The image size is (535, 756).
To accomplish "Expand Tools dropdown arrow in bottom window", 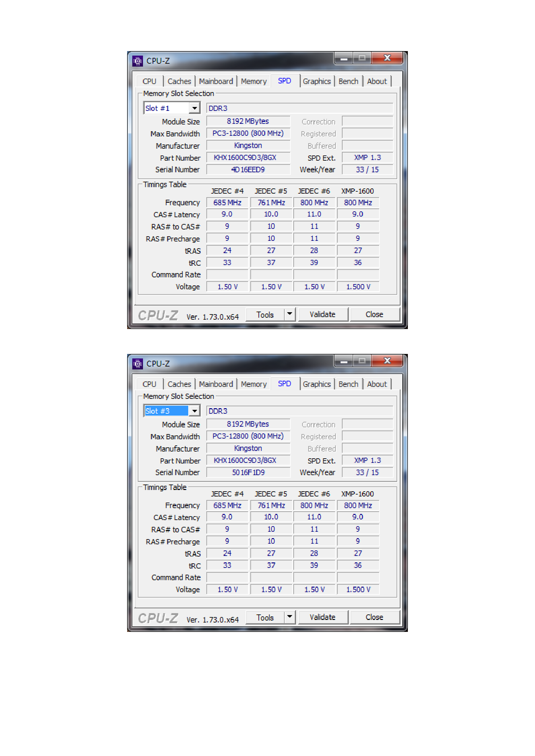I will [289, 617].
